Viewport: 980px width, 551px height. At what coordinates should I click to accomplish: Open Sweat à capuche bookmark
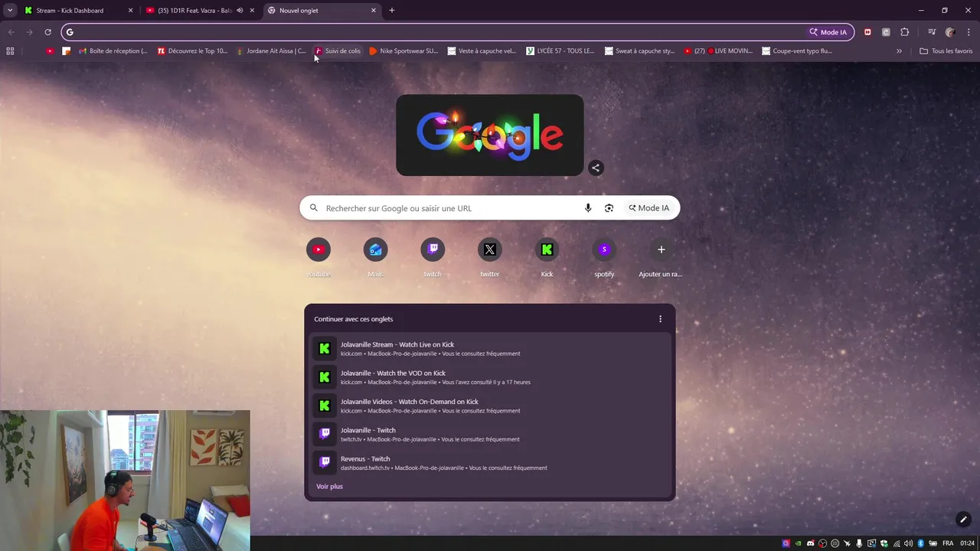click(x=639, y=51)
